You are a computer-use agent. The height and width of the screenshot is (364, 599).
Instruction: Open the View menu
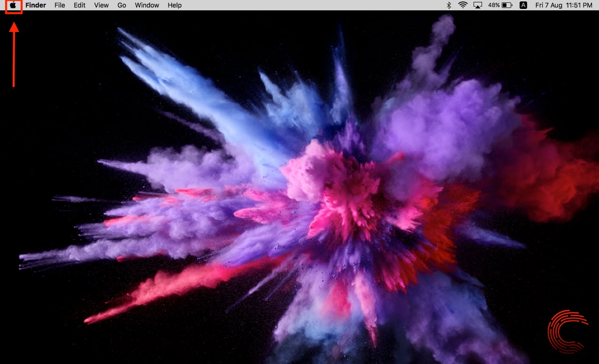101,5
